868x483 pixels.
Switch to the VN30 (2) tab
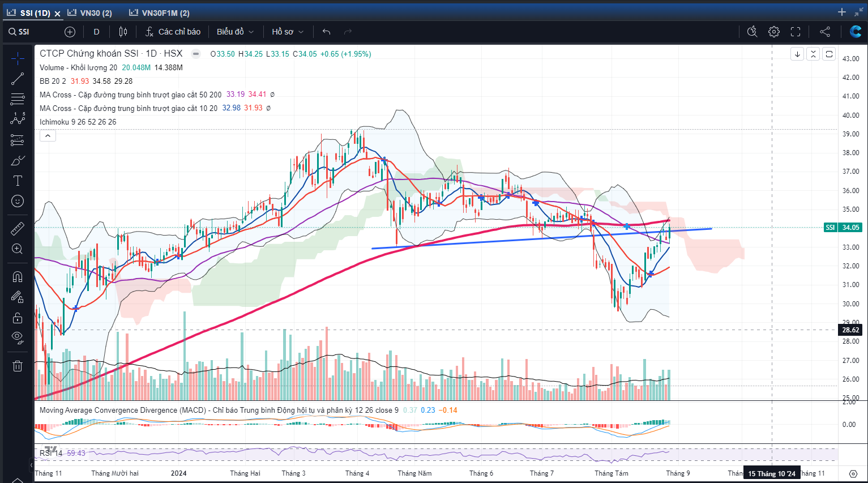click(x=90, y=12)
